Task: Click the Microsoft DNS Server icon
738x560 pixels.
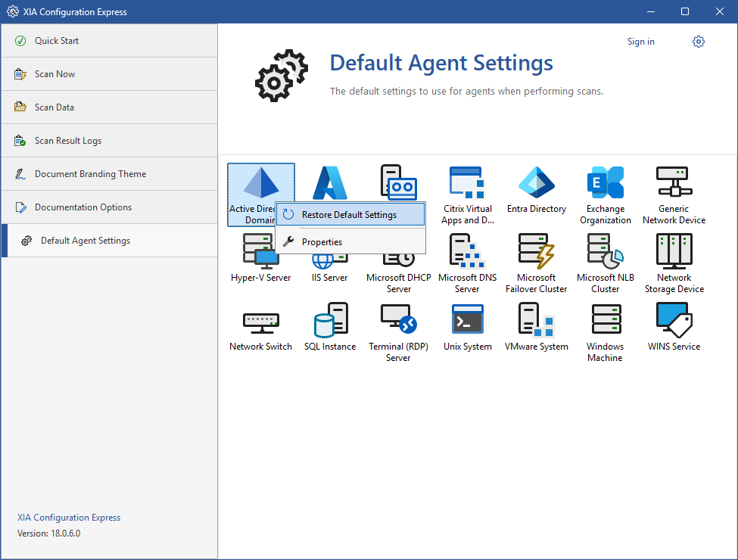Action: pyautogui.click(x=467, y=252)
